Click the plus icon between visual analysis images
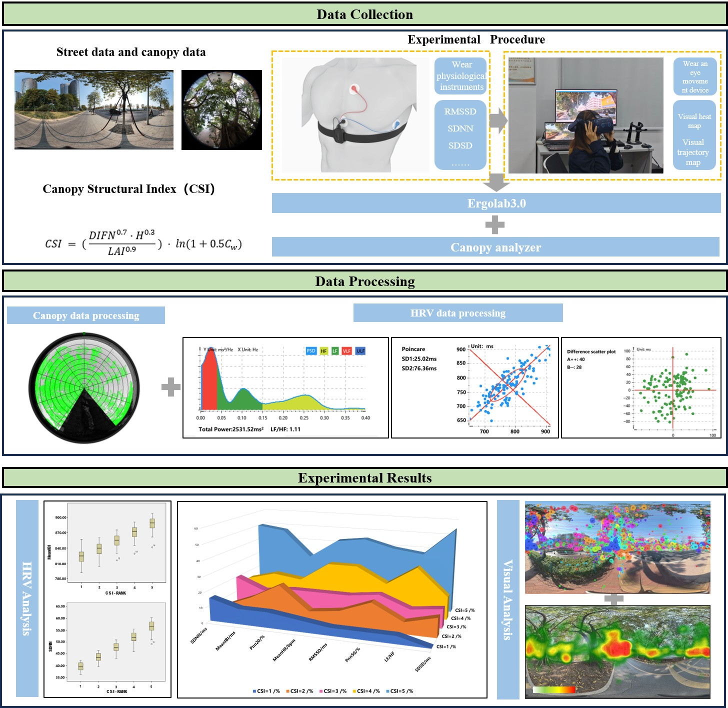 (x=614, y=599)
